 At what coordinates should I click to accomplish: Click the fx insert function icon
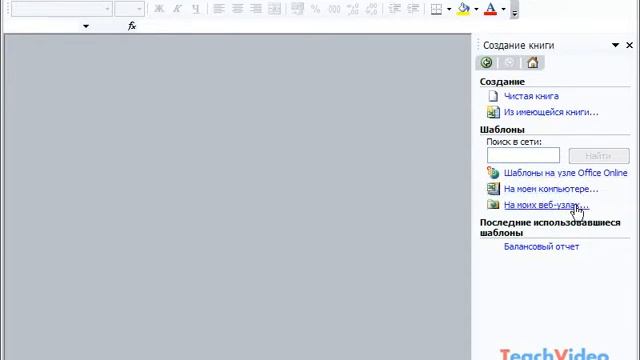132,26
